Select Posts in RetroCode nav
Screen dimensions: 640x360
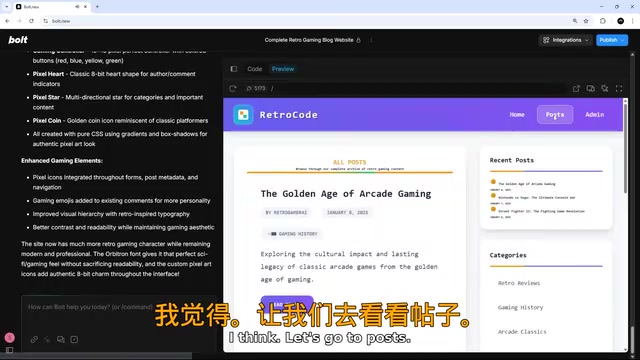tap(555, 115)
